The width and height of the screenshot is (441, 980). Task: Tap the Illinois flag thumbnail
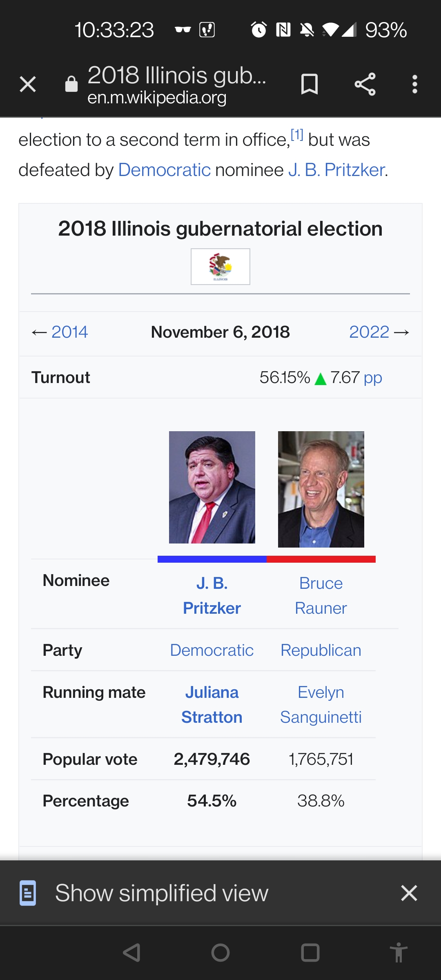(x=220, y=267)
